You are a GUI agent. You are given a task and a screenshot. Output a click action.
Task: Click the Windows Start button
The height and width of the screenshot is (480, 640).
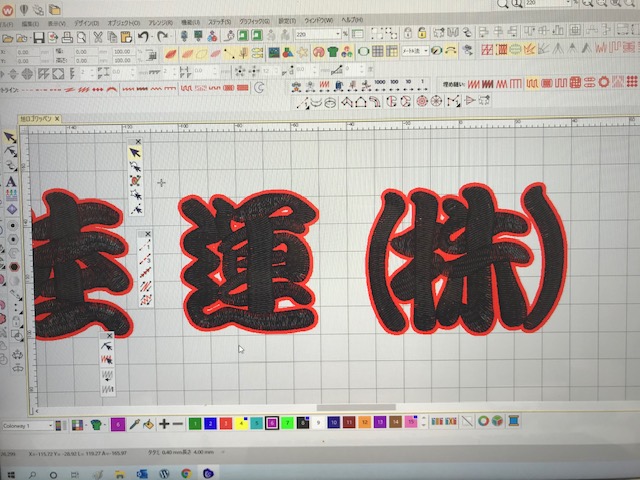(x=11, y=475)
